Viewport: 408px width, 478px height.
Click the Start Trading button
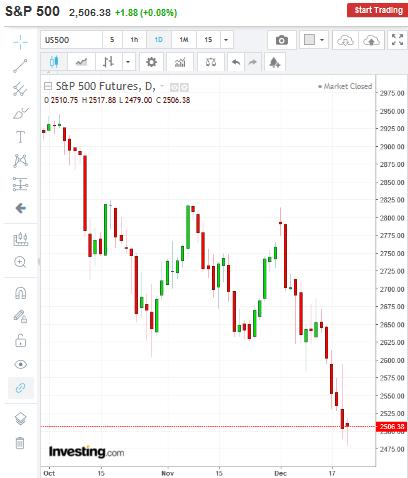pyautogui.click(x=378, y=10)
